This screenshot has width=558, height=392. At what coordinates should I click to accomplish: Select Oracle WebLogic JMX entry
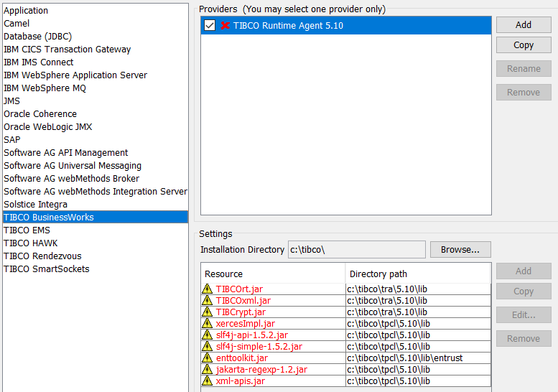[x=96, y=127]
